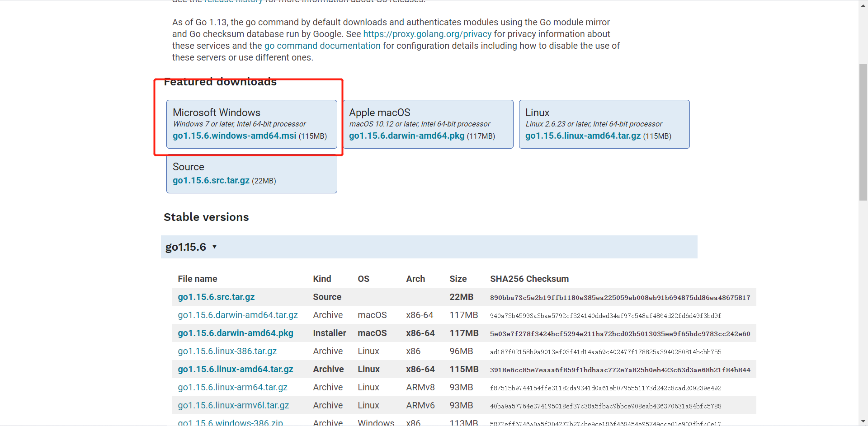Download src.tar.gz from the Source featured card
The width and height of the screenshot is (868, 426).
point(211,180)
